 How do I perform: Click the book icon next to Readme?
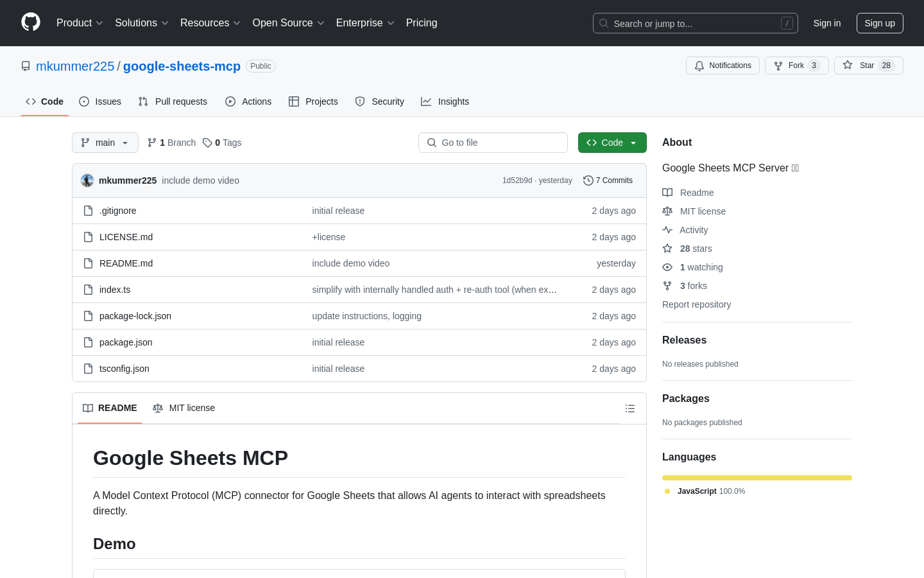pos(667,193)
